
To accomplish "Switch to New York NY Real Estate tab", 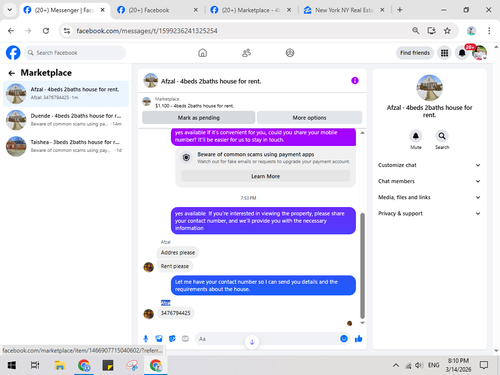I will point(343,10).
